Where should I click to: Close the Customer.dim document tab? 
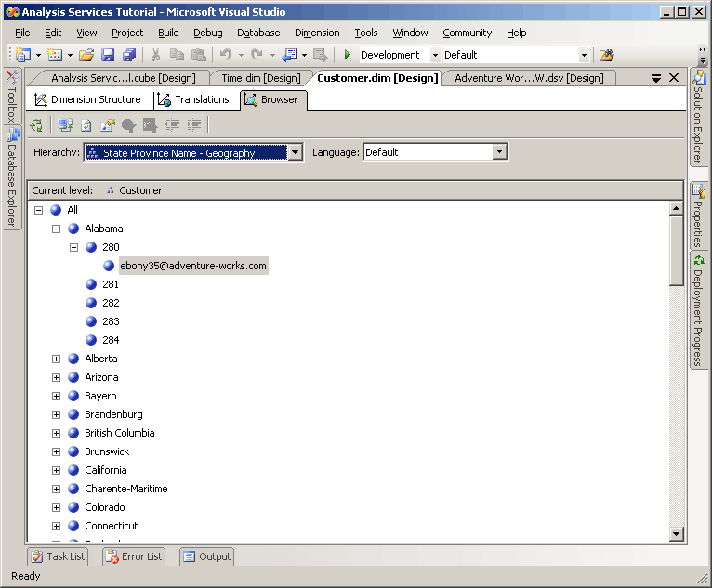click(x=674, y=78)
